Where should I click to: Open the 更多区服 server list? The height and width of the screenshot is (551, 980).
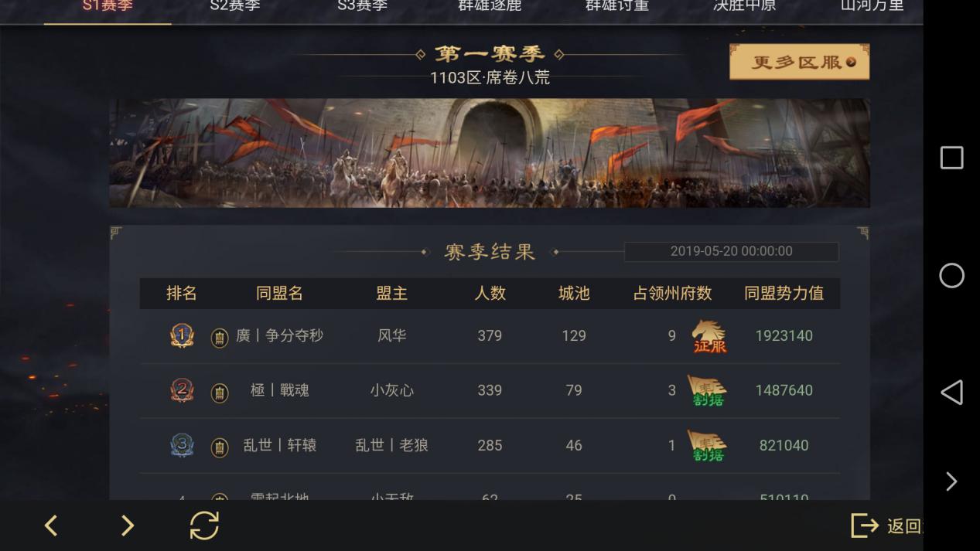(799, 62)
